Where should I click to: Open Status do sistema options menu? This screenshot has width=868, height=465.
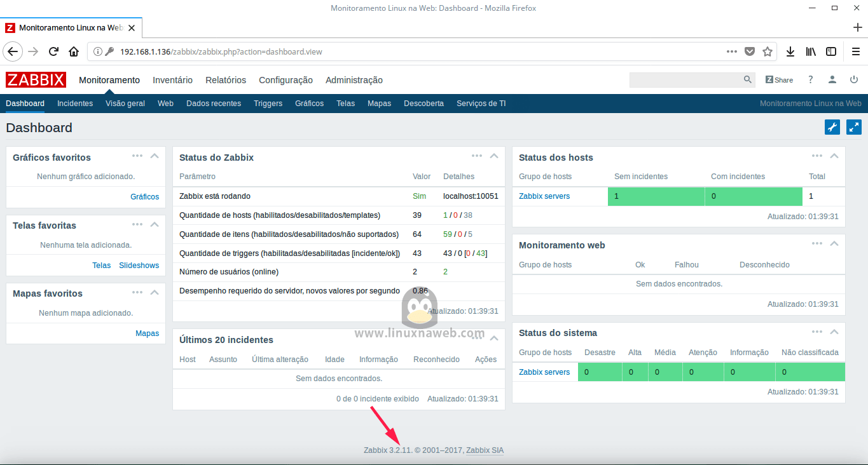[817, 330]
